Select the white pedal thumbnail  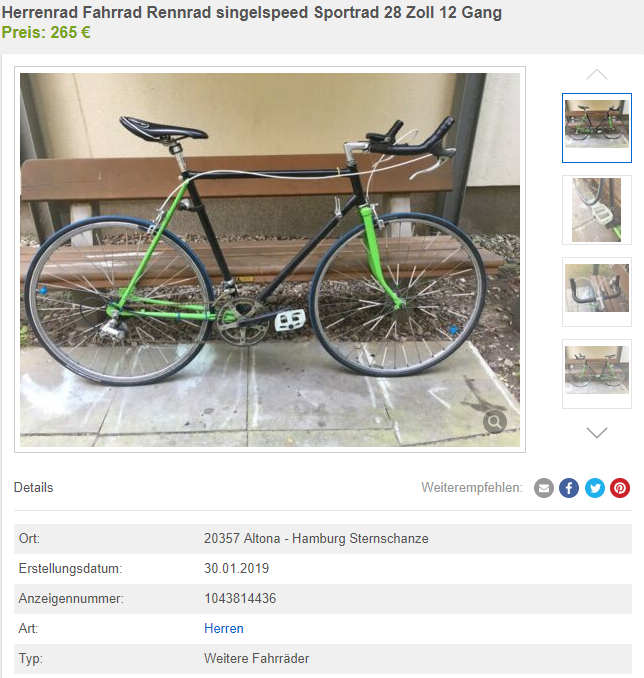[x=597, y=210]
